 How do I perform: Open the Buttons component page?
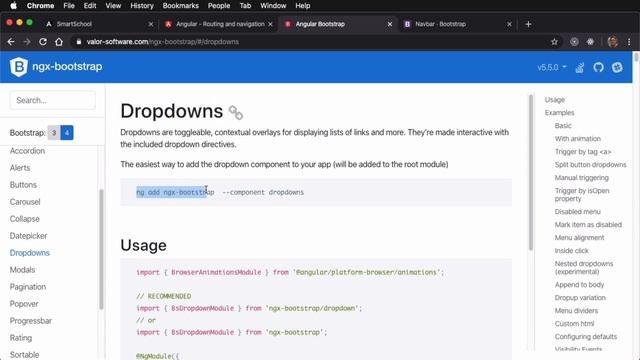[x=23, y=185]
